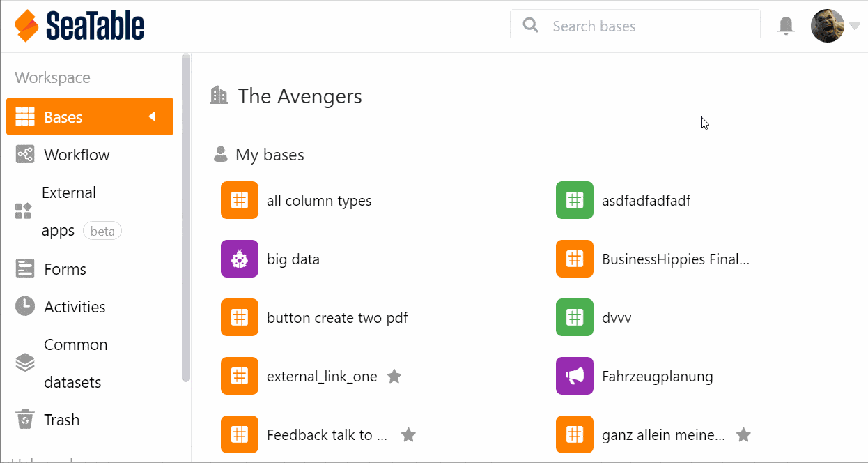Screen dimensions: 868x463
Task: Click dropdown arrow beside profile picture
Action: (855, 26)
